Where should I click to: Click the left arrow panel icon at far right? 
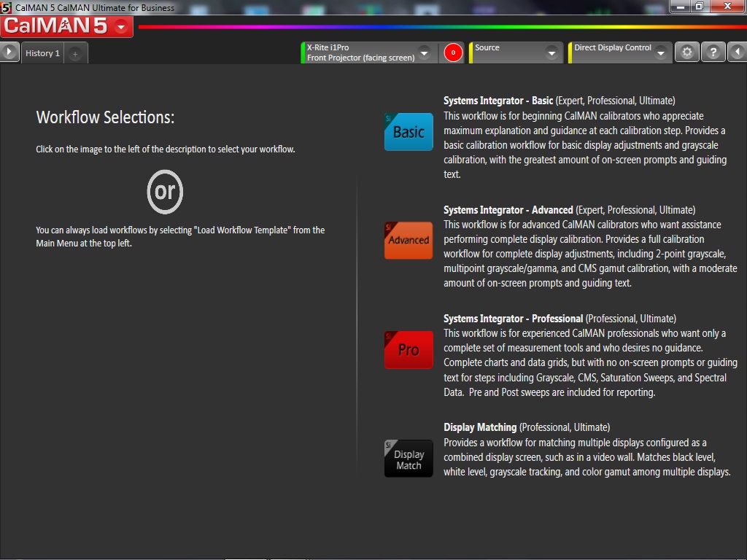738,52
